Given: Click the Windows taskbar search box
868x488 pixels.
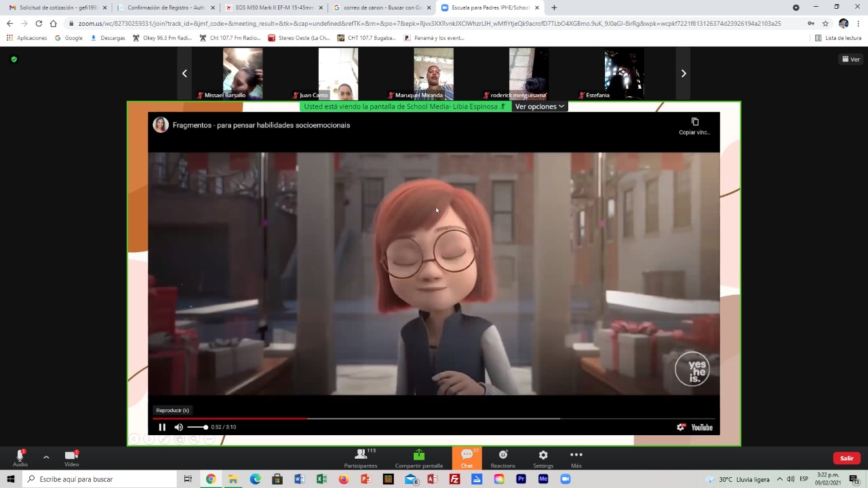Looking at the screenshot, I should coord(99,479).
